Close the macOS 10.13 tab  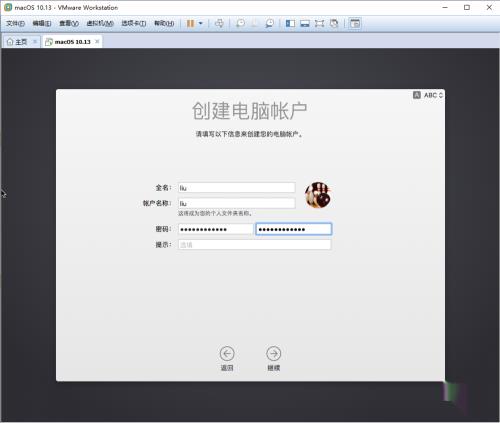pyautogui.click(x=97, y=41)
